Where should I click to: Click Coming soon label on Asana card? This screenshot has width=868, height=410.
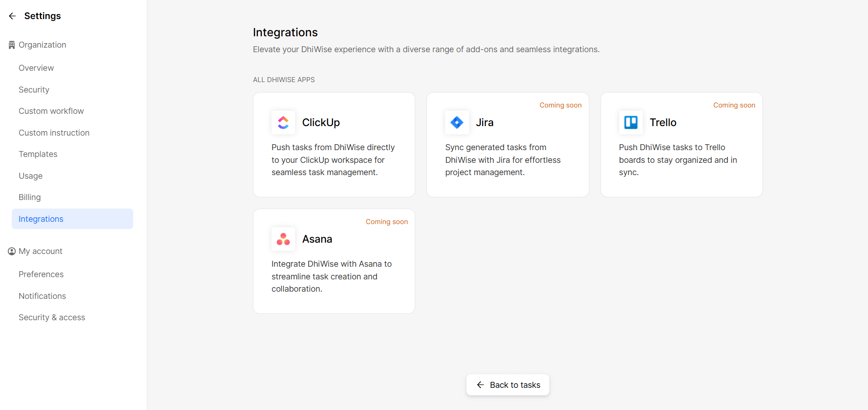[x=387, y=222]
